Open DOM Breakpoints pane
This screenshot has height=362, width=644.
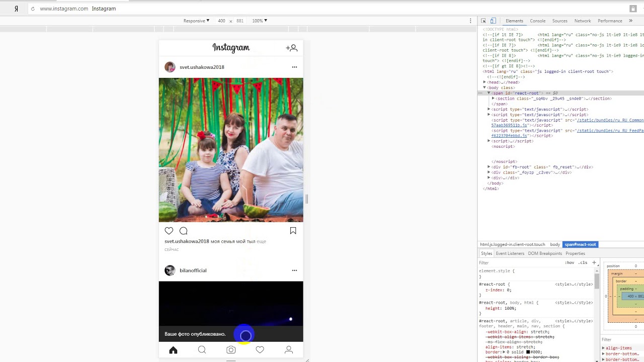click(x=544, y=253)
